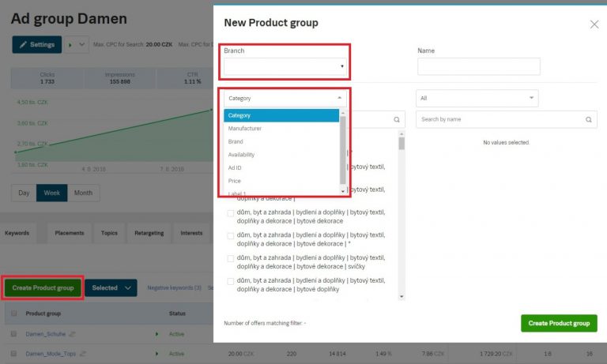Screen dimensions: 607x364
Task: Open the Retargeting tab
Action: click(149, 233)
